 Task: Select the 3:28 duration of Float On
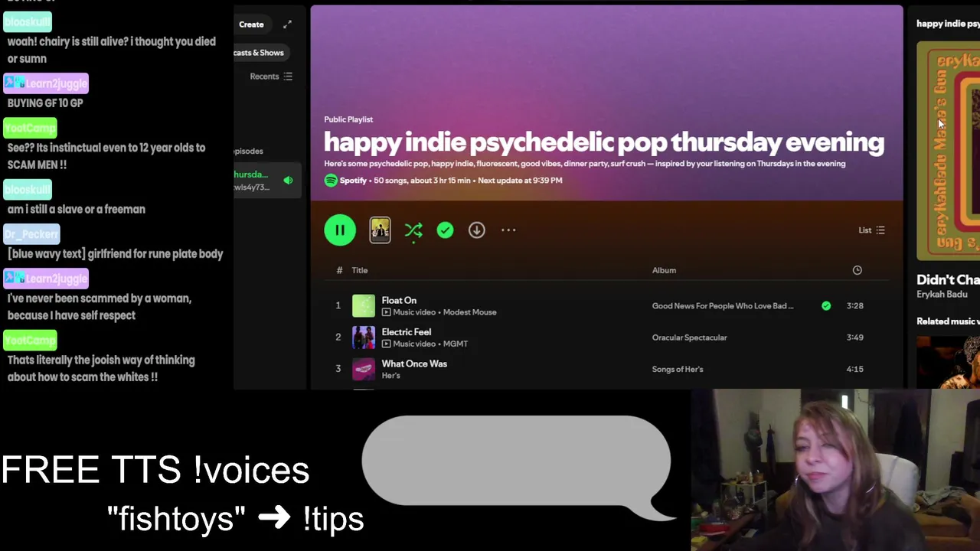click(855, 306)
